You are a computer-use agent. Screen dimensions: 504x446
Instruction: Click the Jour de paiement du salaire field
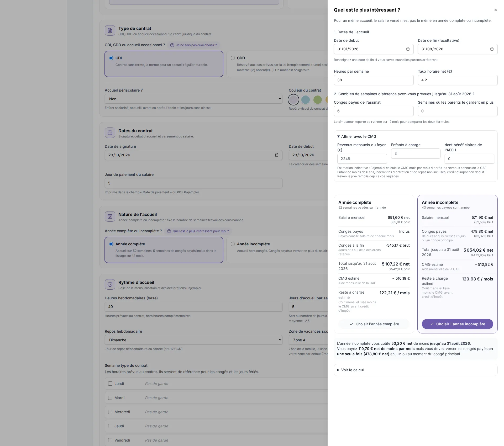pos(193,183)
